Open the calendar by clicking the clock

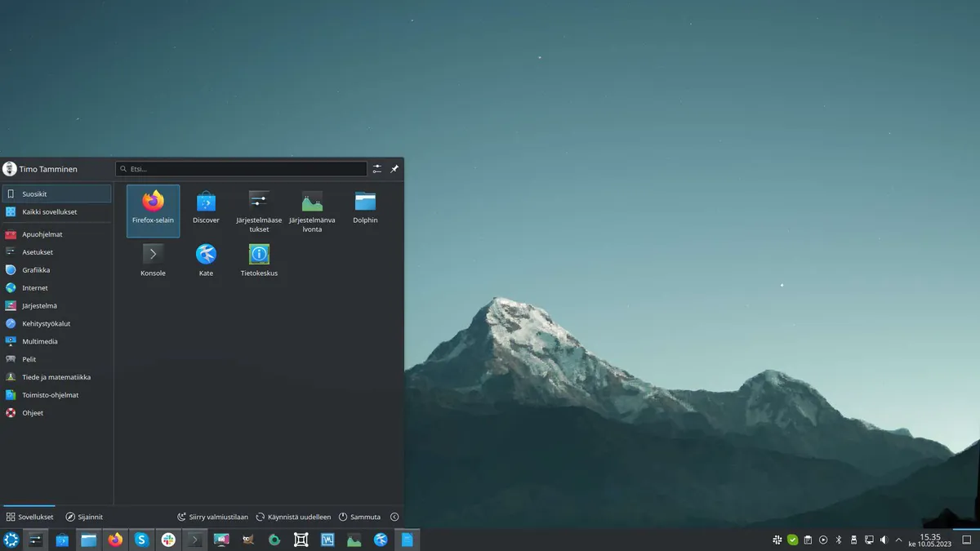pyautogui.click(x=931, y=540)
